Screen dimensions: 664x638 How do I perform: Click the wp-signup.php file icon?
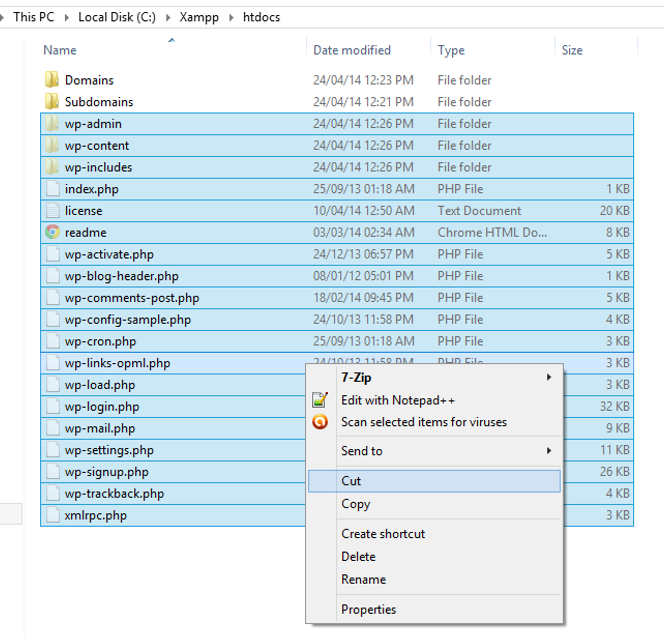pos(53,472)
